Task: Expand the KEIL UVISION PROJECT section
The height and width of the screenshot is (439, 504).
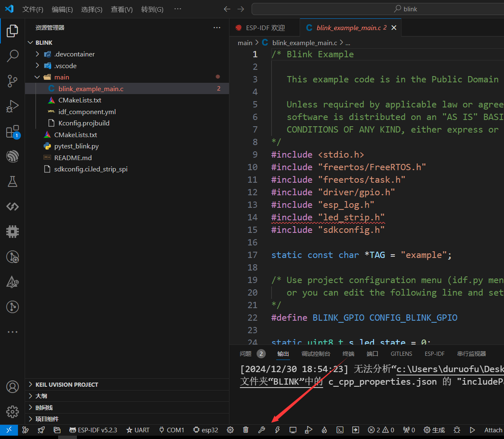Action: point(67,385)
